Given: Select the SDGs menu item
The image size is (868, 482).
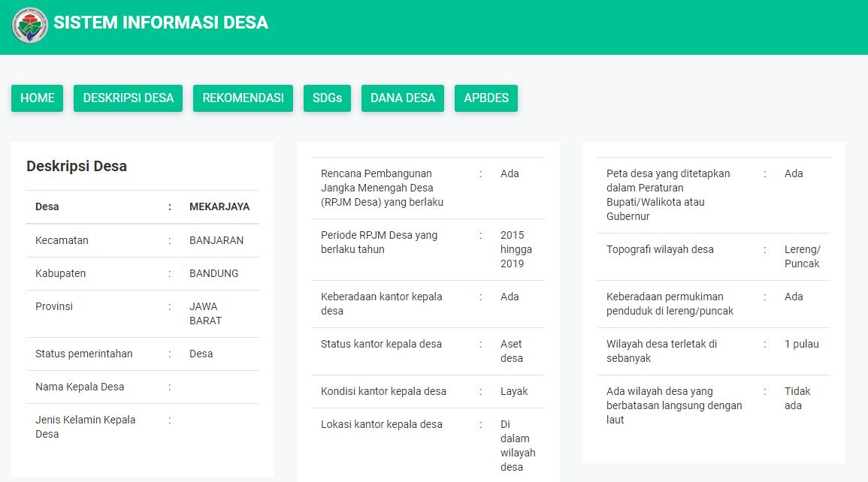Looking at the screenshot, I should click(x=327, y=98).
